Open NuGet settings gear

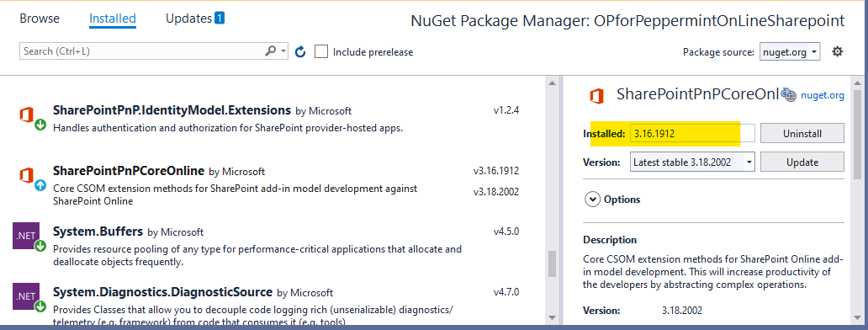(838, 51)
